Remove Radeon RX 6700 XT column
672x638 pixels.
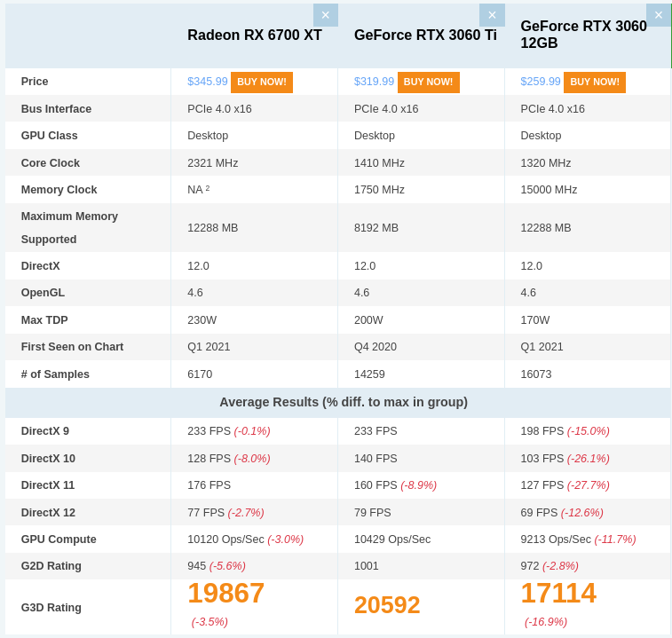(325, 15)
